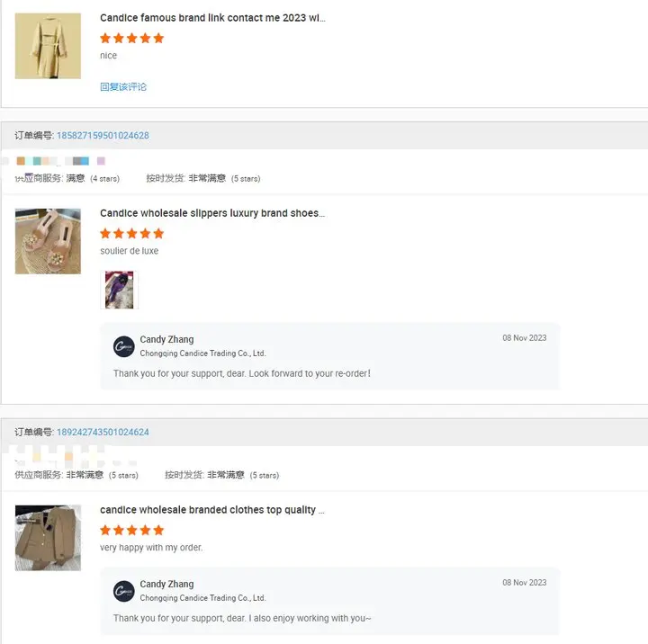View the purple shoe review photo
This screenshot has height=644, width=648.
pos(119,290)
